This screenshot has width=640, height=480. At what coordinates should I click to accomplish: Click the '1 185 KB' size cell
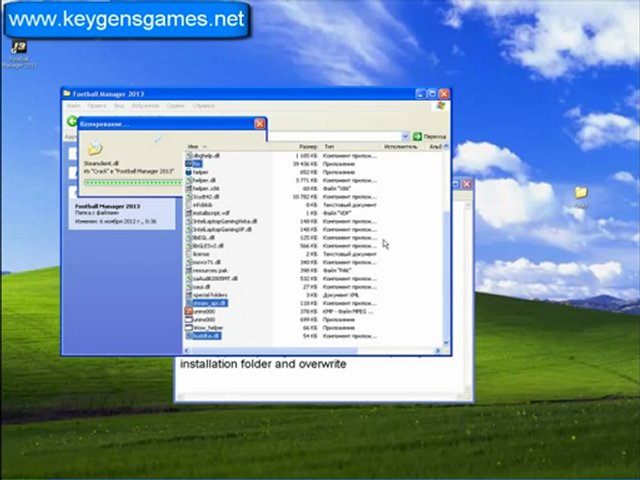306,156
